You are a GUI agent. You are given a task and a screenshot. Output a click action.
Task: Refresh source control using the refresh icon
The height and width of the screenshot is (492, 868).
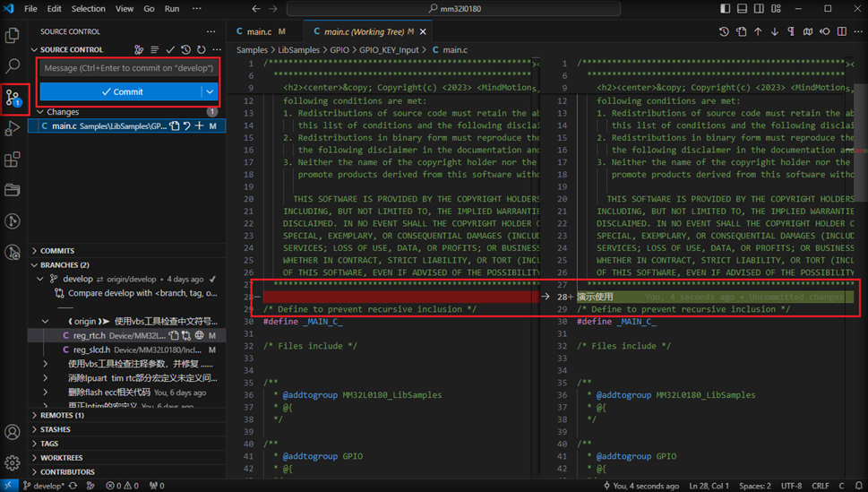(202, 50)
